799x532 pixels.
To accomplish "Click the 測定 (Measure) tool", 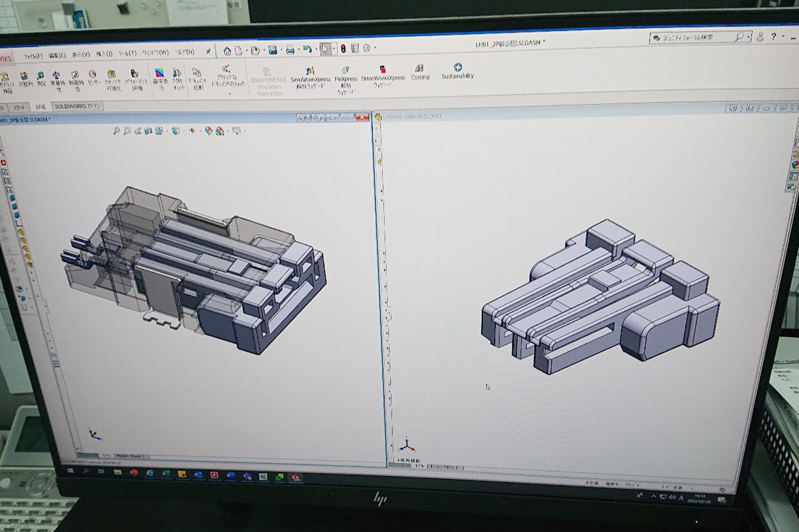I will pyautogui.click(x=41, y=78).
